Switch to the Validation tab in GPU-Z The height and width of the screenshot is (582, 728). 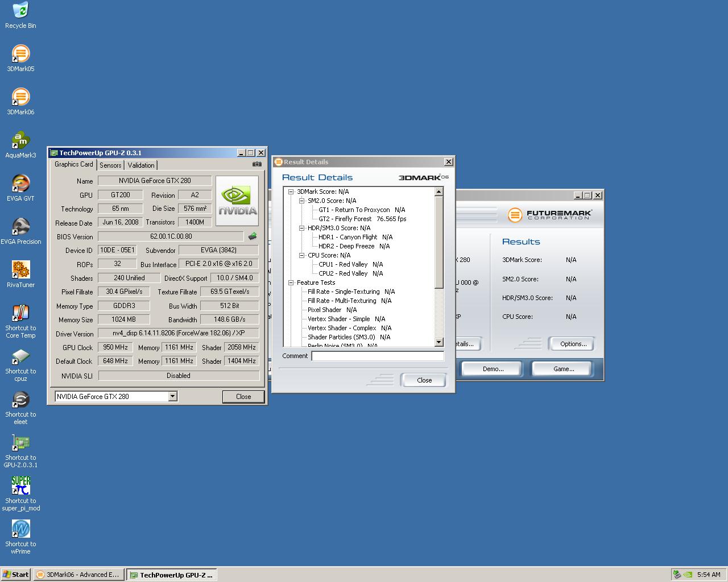click(x=140, y=165)
